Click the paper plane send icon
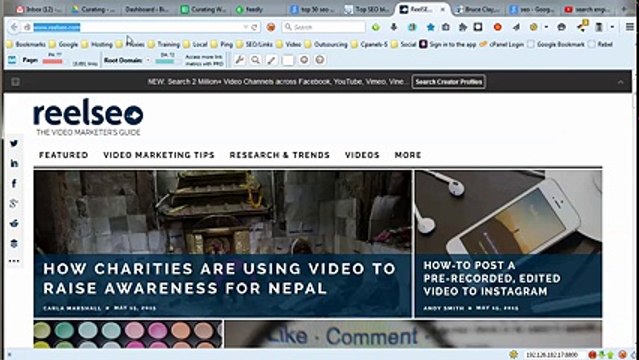The width and height of the screenshot is (639, 360). pos(516,27)
